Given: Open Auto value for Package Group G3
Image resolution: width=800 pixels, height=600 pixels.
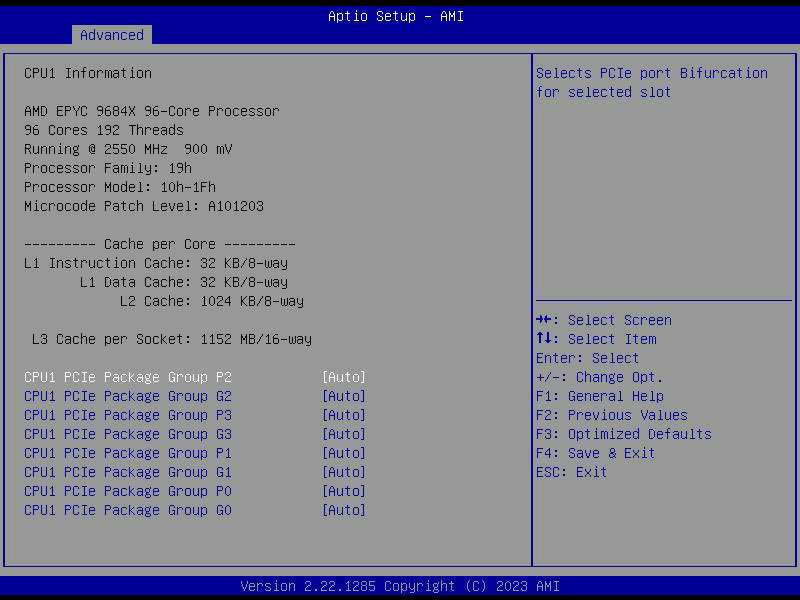Looking at the screenshot, I should click(x=344, y=434).
